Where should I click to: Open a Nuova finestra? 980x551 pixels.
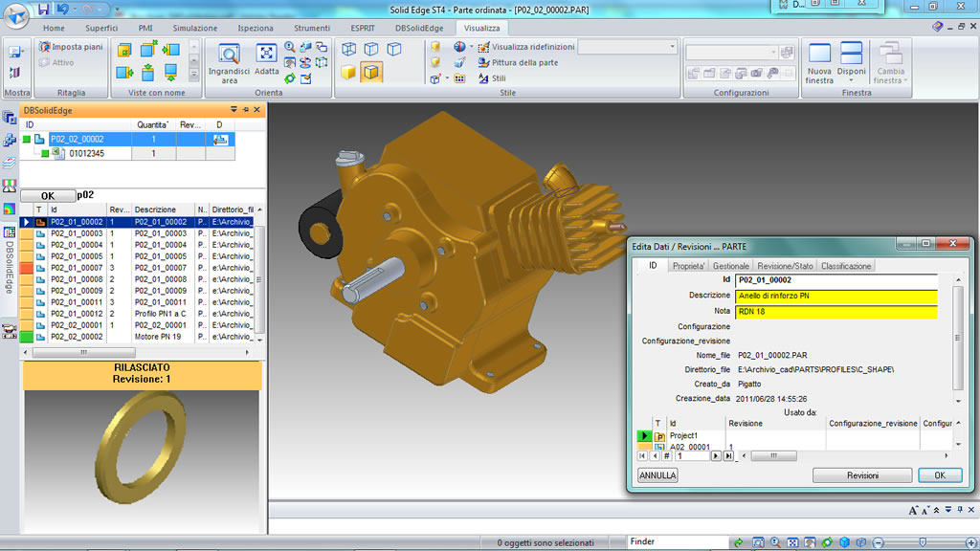pos(819,63)
